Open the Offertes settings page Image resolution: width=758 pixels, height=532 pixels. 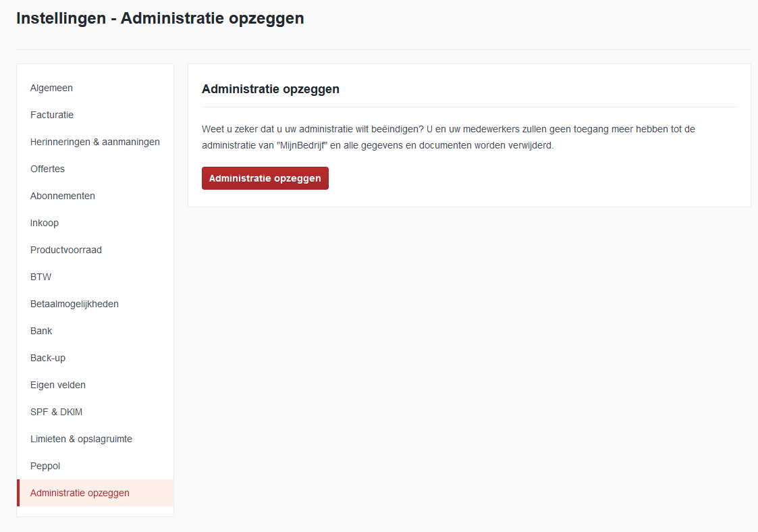47,169
